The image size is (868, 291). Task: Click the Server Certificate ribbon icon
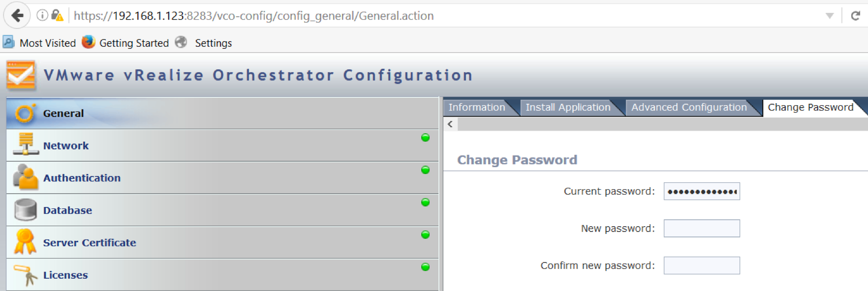point(25,242)
